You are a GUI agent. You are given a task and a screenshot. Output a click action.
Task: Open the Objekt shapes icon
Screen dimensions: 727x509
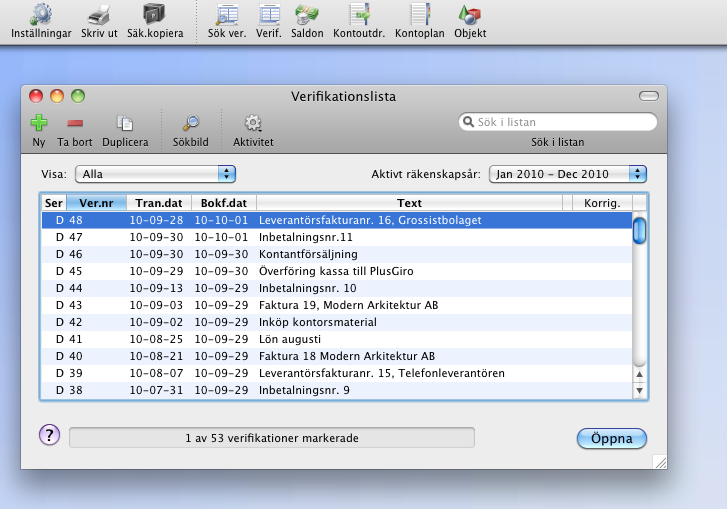[470, 14]
